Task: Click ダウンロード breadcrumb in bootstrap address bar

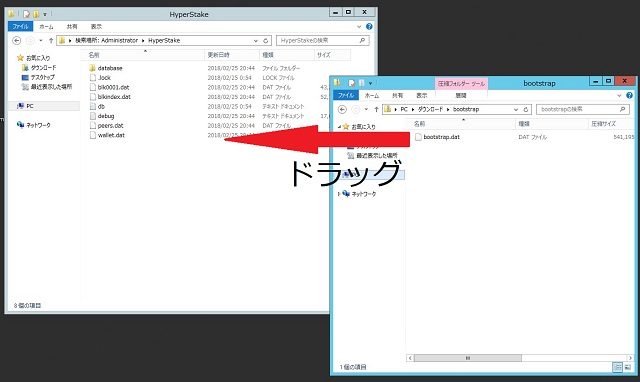Action: click(430, 109)
